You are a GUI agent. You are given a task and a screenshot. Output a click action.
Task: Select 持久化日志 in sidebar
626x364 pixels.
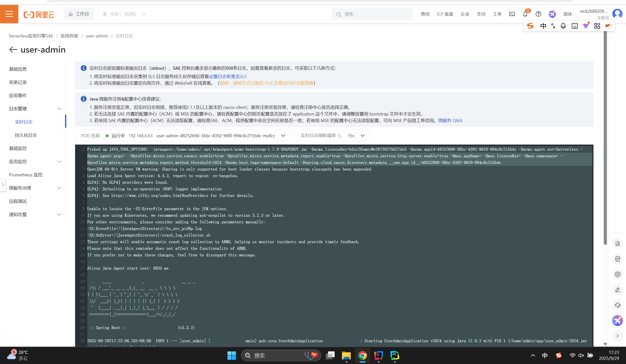[x=26, y=135]
